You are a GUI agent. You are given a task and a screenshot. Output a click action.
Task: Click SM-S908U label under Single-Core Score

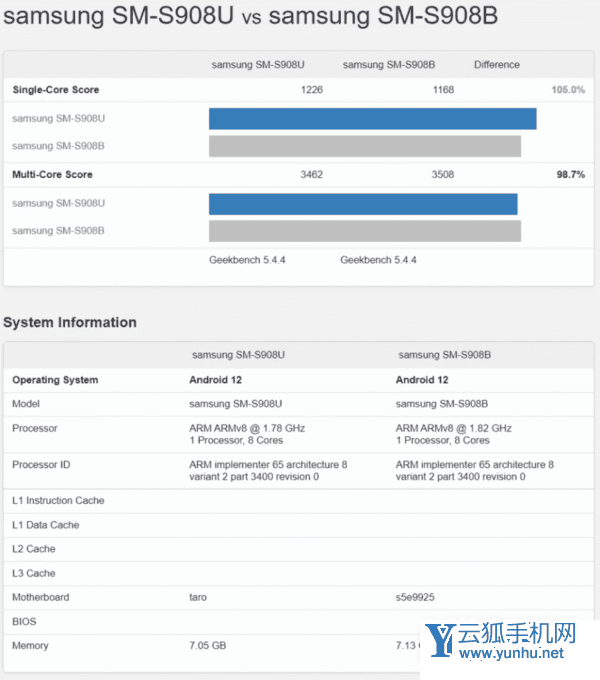click(x=59, y=118)
